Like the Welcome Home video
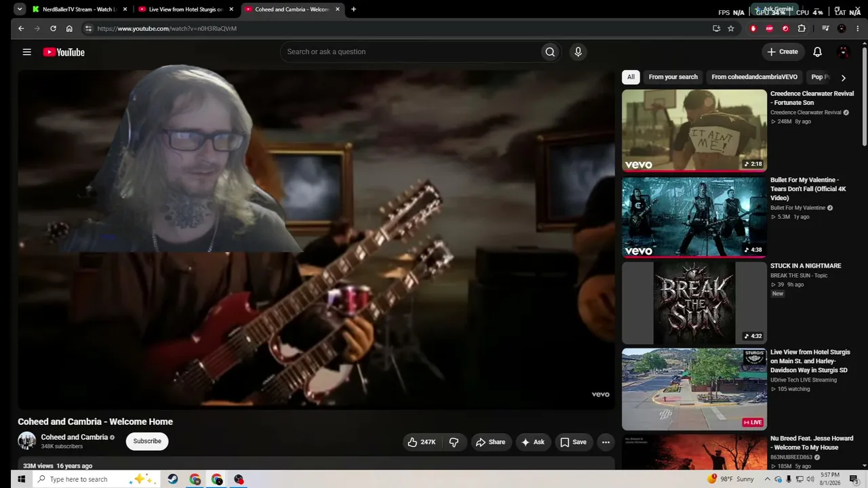This screenshot has width=868, height=488. point(421,442)
